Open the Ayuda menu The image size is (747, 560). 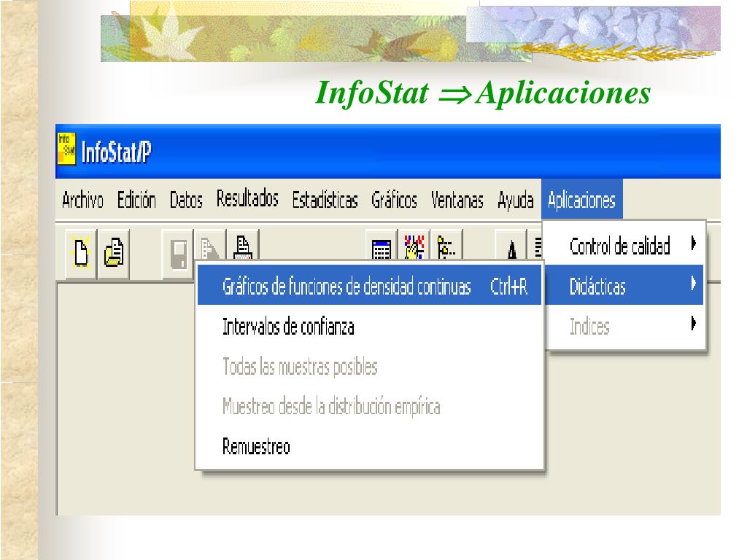click(515, 200)
